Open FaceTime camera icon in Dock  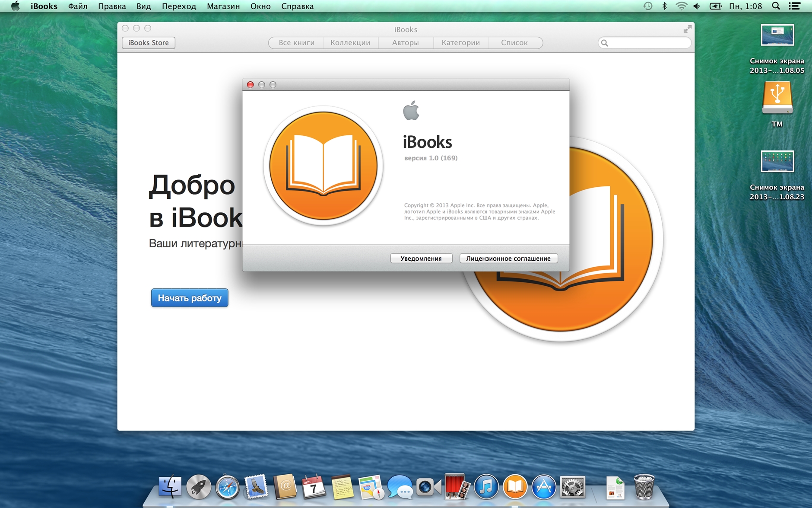tap(428, 487)
